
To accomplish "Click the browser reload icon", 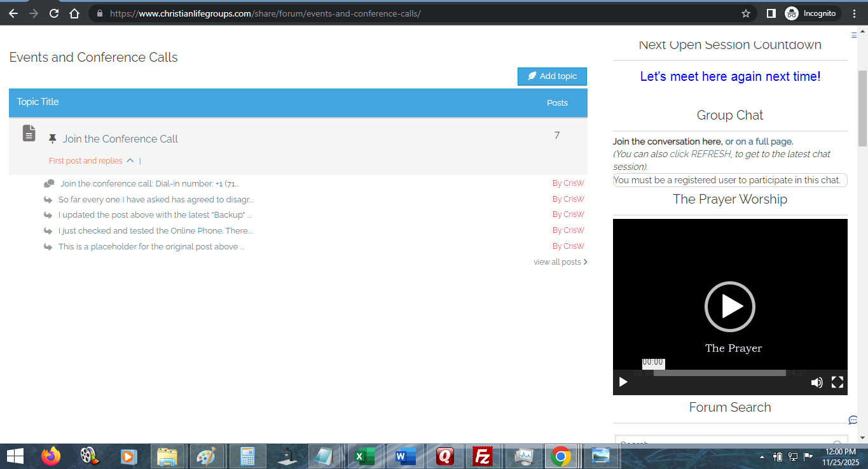I will coord(54,13).
